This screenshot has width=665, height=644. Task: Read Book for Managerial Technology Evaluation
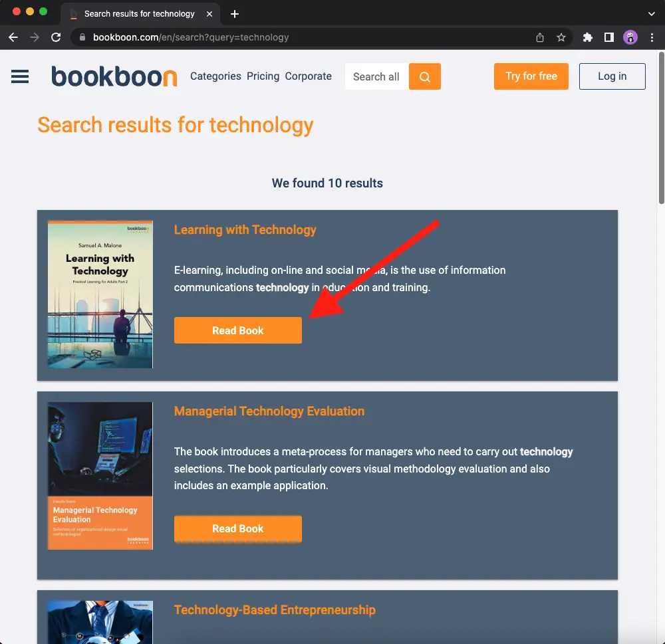(x=238, y=528)
